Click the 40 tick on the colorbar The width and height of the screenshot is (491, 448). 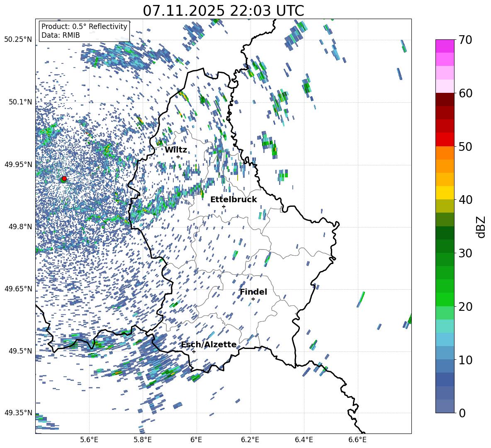(465, 200)
